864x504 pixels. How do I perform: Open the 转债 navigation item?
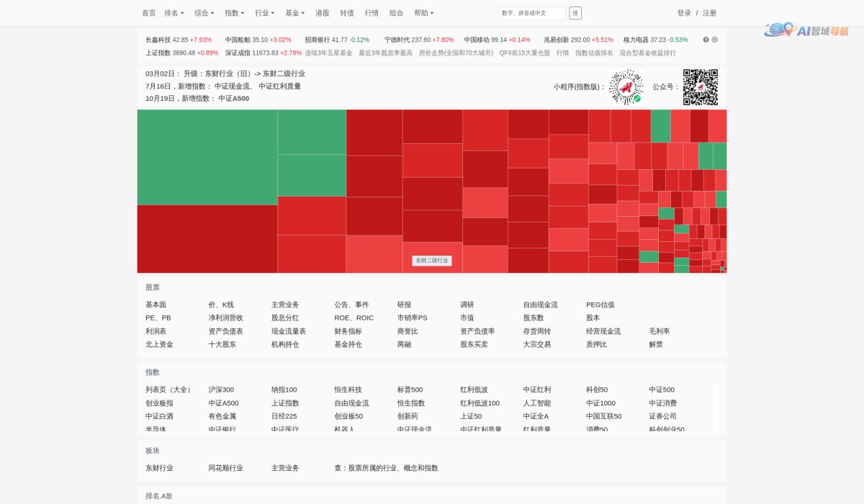[347, 13]
